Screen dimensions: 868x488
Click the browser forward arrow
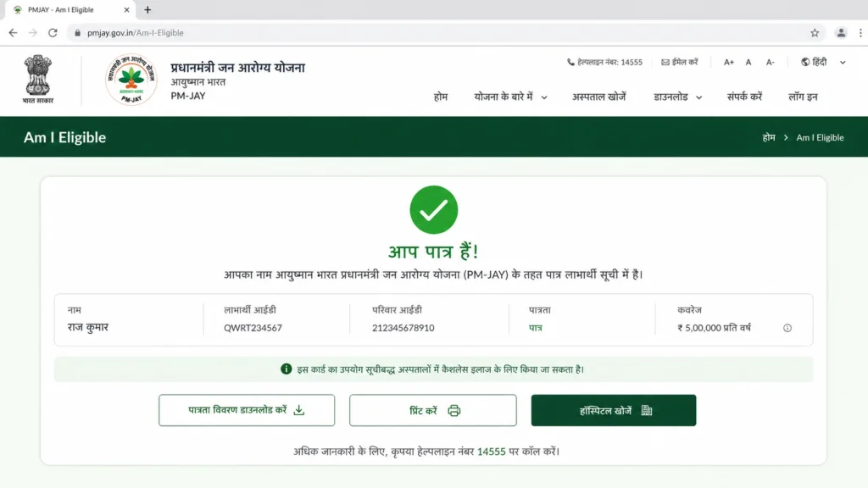tap(33, 33)
